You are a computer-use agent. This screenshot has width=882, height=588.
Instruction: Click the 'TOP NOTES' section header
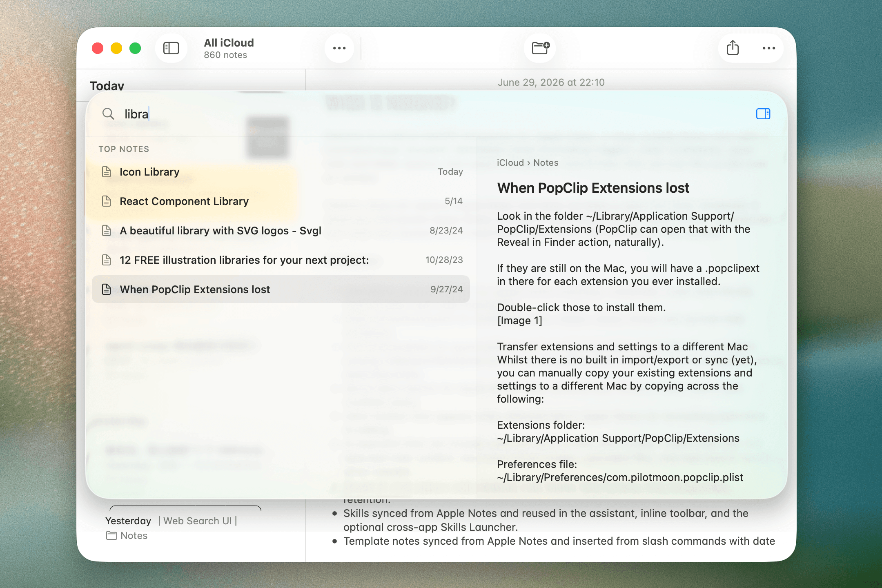point(124,149)
